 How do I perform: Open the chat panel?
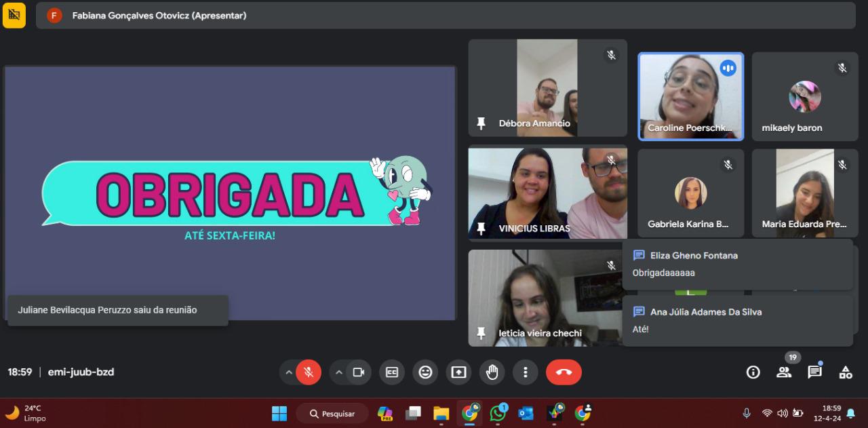click(x=814, y=372)
